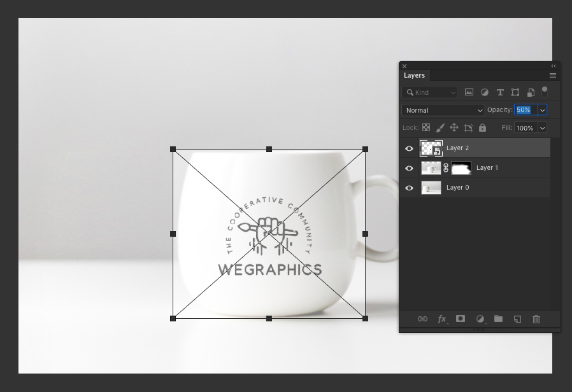This screenshot has width=572, height=392.
Task: Delete layer with trash icon
Action: (x=536, y=319)
